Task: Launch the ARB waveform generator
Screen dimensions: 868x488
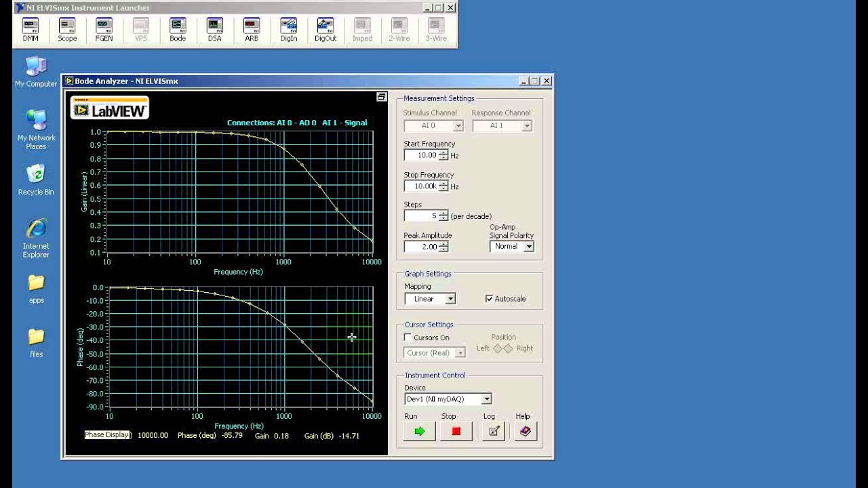Action: pyautogui.click(x=252, y=30)
